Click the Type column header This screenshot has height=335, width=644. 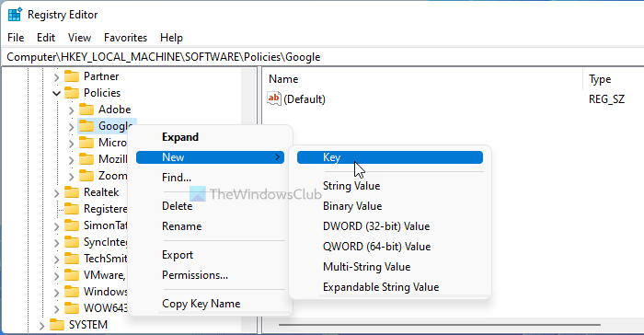614,79
